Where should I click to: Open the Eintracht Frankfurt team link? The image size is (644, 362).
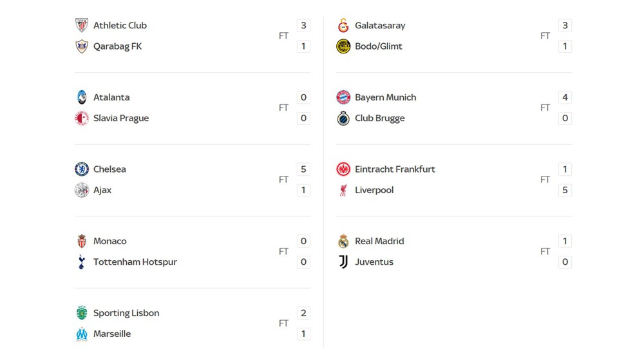[x=395, y=169]
